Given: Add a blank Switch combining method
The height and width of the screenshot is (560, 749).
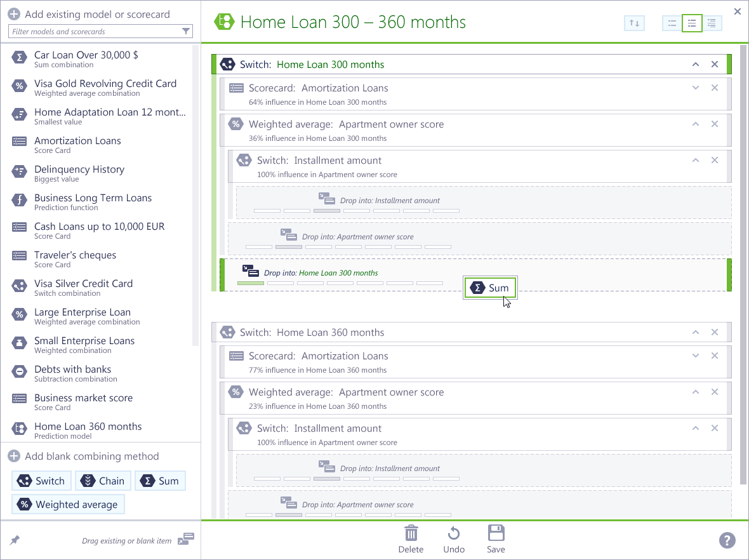Looking at the screenshot, I should pyautogui.click(x=41, y=481).
